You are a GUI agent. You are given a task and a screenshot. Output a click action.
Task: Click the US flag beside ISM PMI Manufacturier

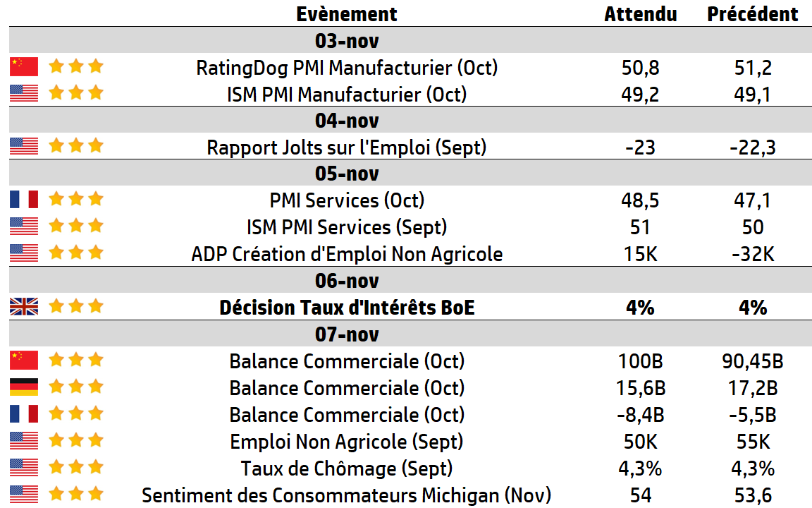24,93
